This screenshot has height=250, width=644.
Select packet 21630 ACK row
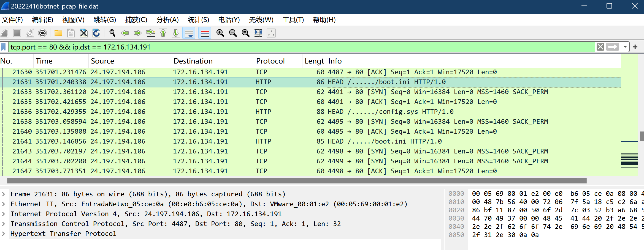click(x=310, y=72)
